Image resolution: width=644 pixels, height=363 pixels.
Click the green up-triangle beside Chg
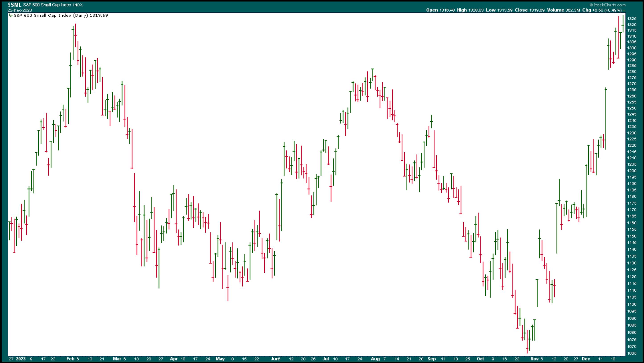(624, 10)
